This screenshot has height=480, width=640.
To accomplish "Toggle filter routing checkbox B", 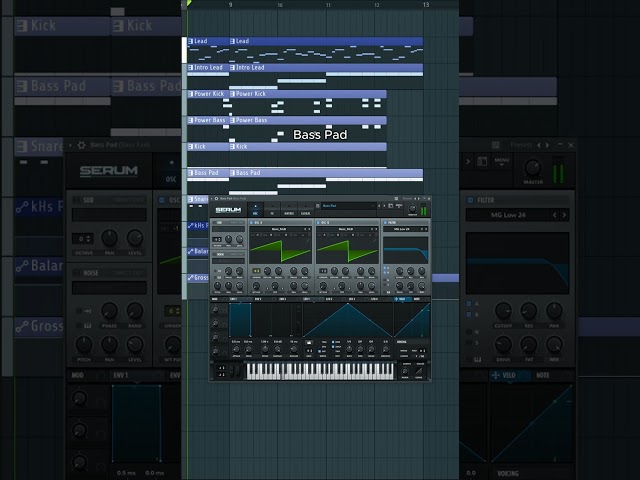I will (385, 273).
